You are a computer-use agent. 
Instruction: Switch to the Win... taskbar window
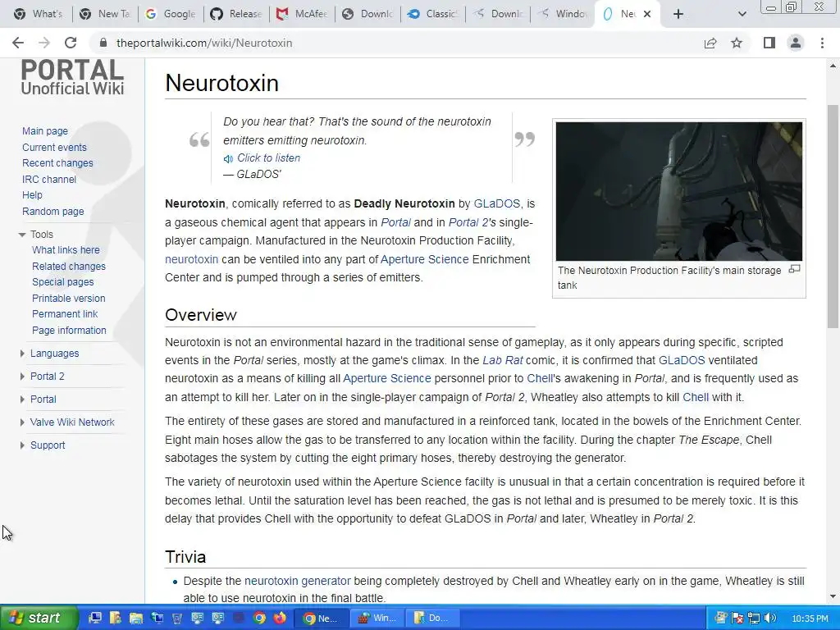pos(377,618)
